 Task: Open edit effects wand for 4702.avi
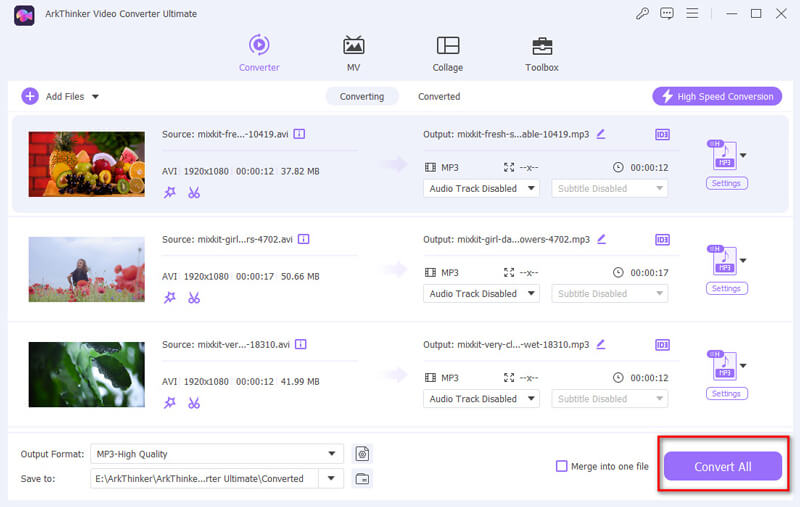click(x=170, y=297)
